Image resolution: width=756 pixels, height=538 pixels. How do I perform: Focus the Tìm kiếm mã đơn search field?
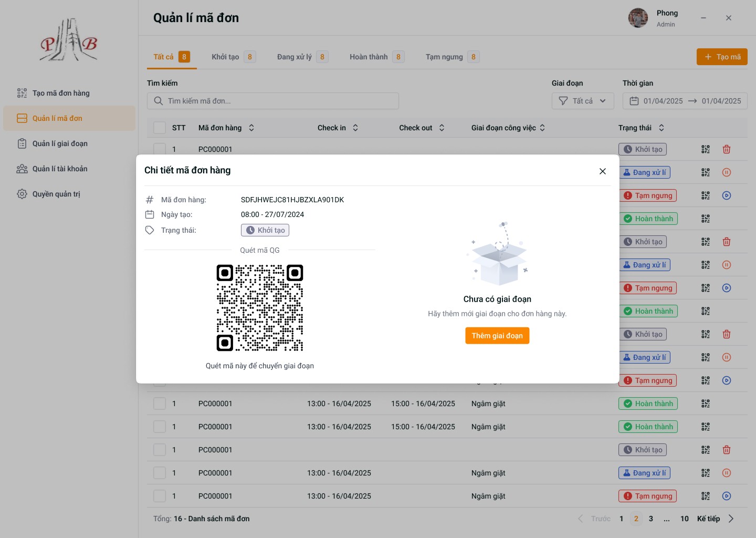(273, 101)
